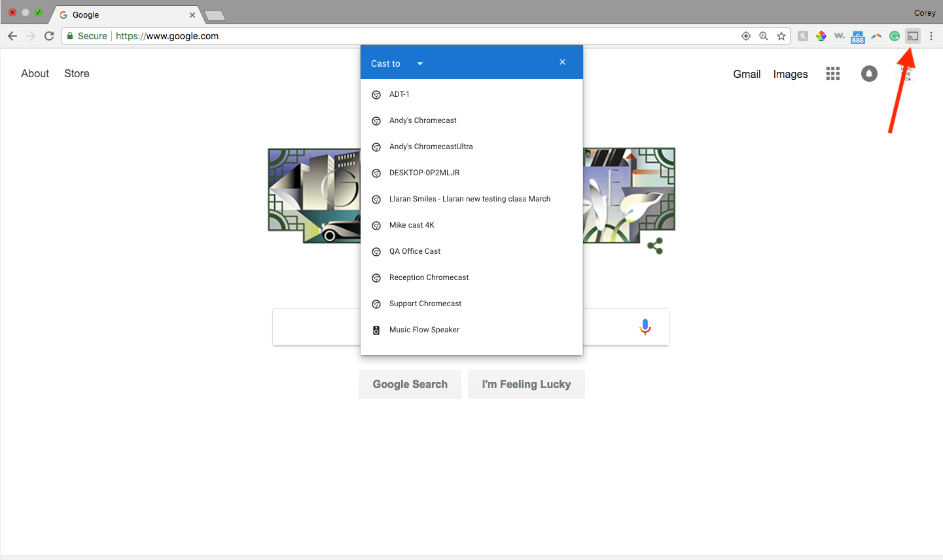
Task: Click the notifications bell icon
Action: pos(869,73)
